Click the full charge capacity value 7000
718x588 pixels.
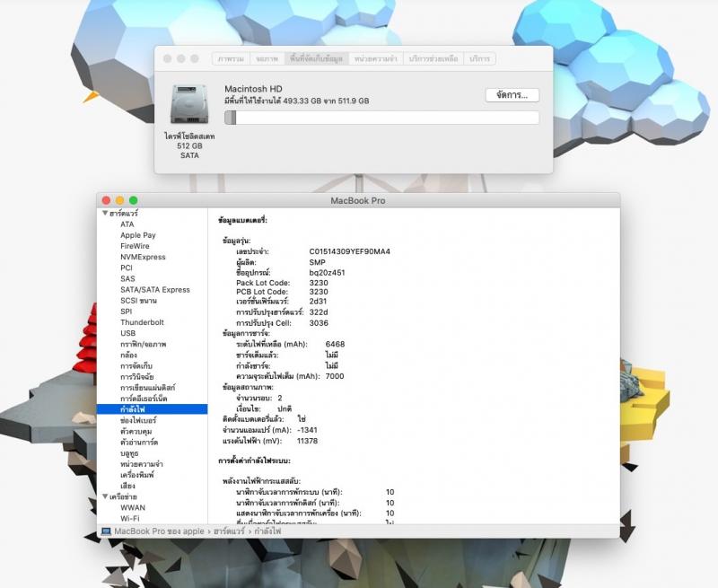click(334, 376)
